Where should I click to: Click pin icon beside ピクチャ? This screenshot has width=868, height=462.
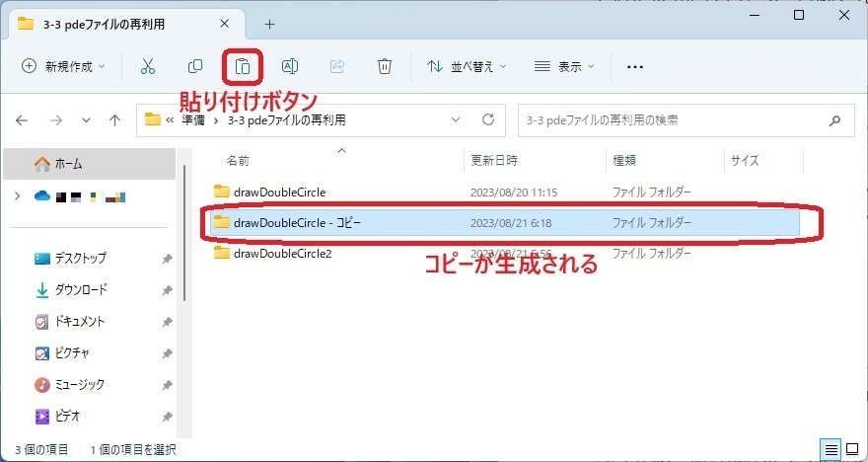tap(167, 353)
